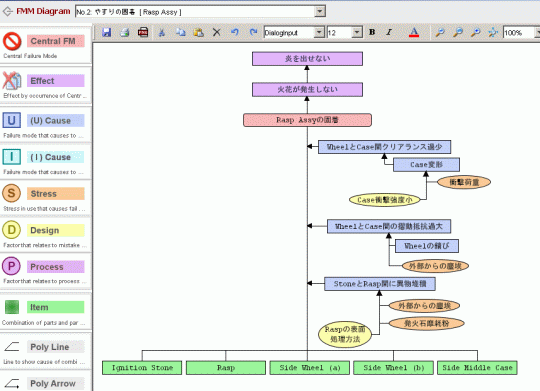Click the Print icon in toolbar

click(x=125, y=32)
